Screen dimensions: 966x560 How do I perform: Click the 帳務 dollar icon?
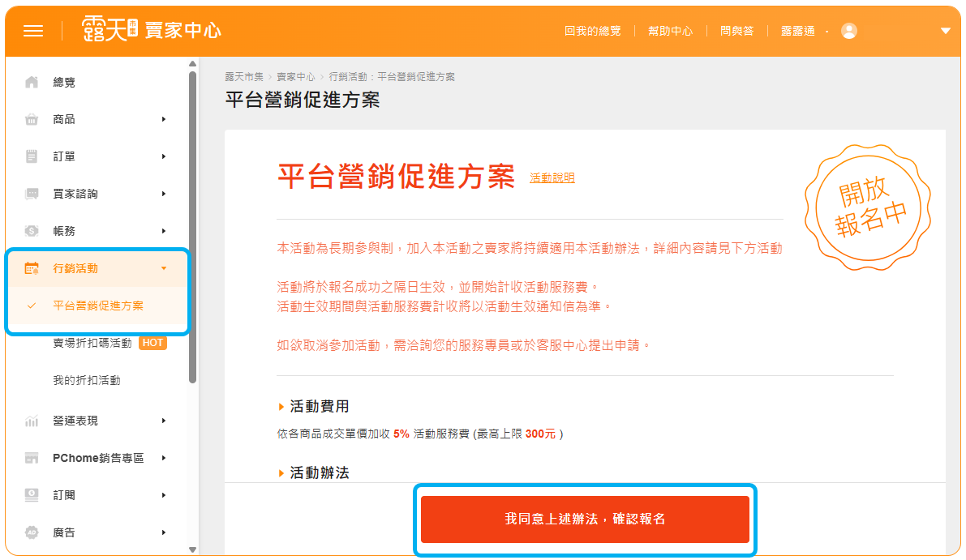click(32, 231)
